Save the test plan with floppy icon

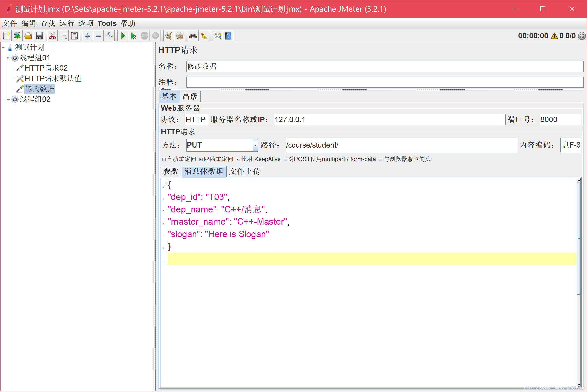click(39, 36)
